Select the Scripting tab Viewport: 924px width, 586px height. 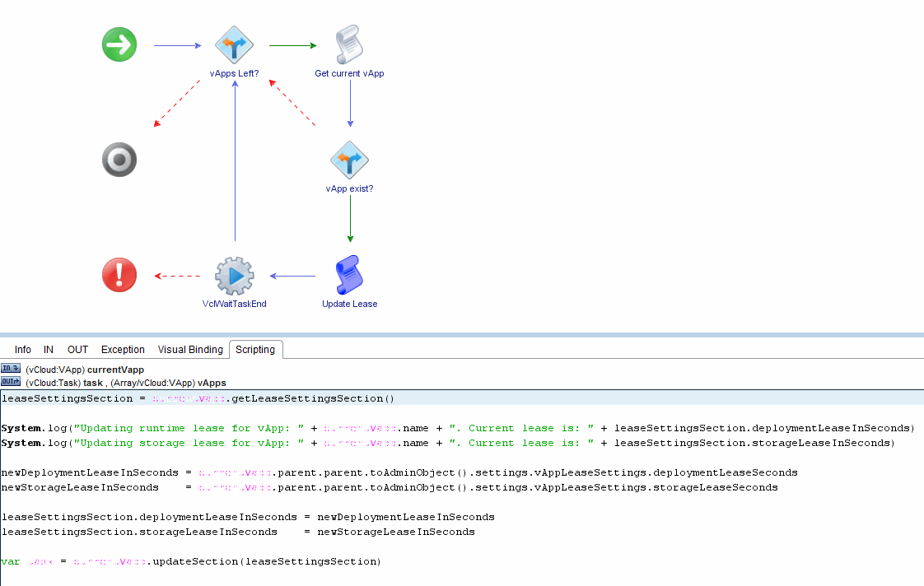point(255,350)
